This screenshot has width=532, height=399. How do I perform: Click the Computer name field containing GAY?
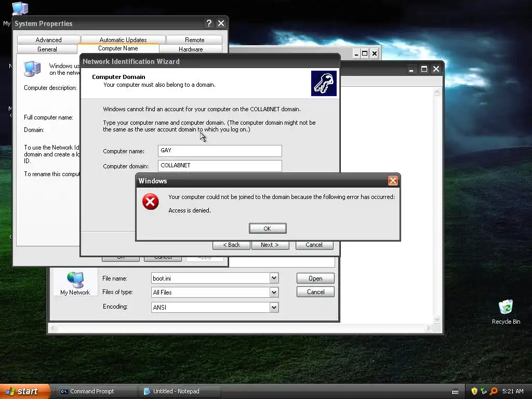click(220, 151)
